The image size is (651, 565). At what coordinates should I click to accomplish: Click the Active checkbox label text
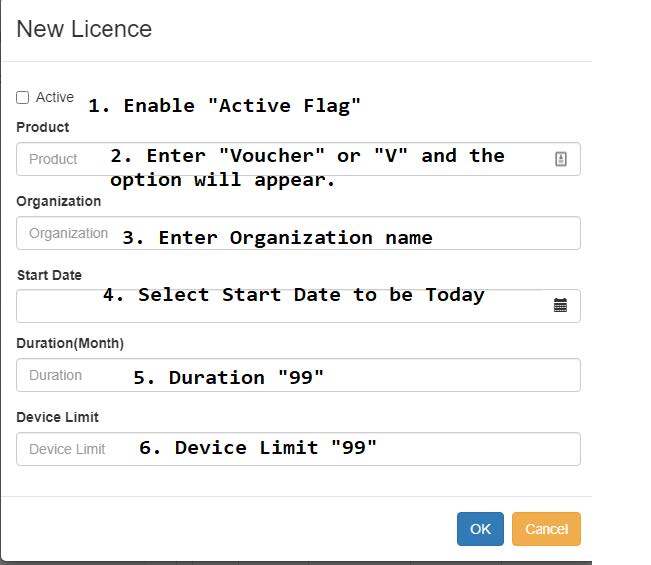[54, 97]
